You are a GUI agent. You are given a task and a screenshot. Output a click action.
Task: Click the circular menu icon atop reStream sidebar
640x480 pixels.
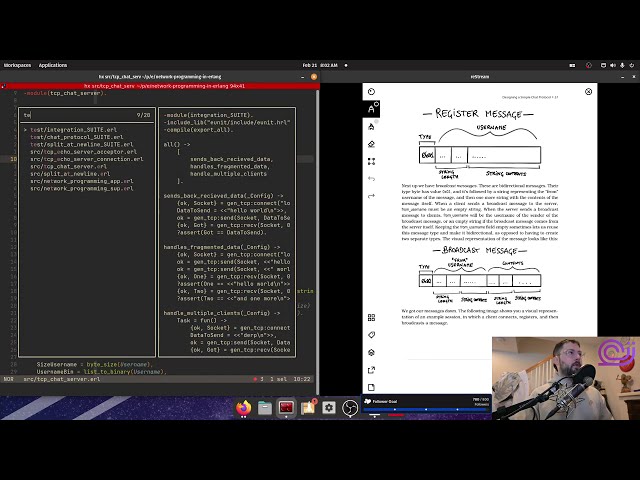click(x=371, y=91)
